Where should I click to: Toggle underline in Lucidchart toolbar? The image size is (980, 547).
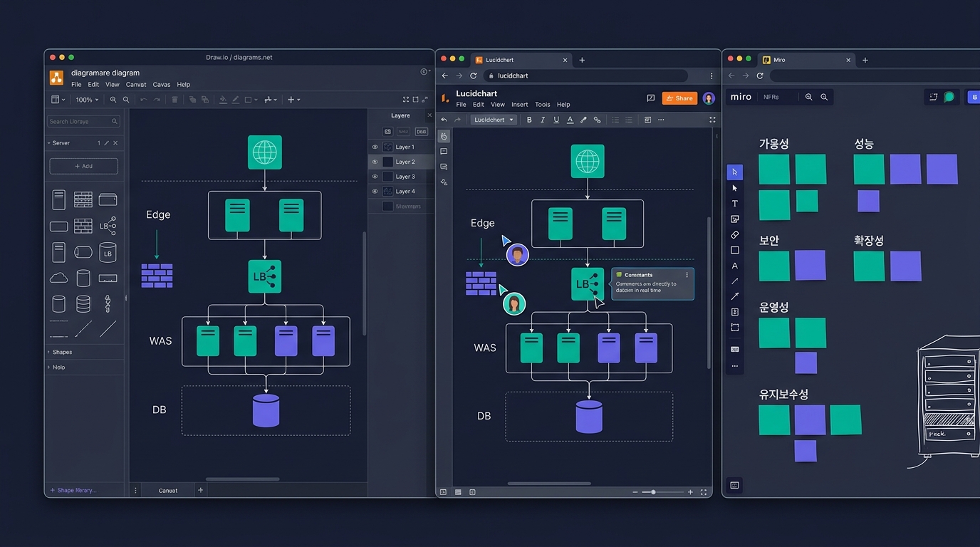[556, 120]
